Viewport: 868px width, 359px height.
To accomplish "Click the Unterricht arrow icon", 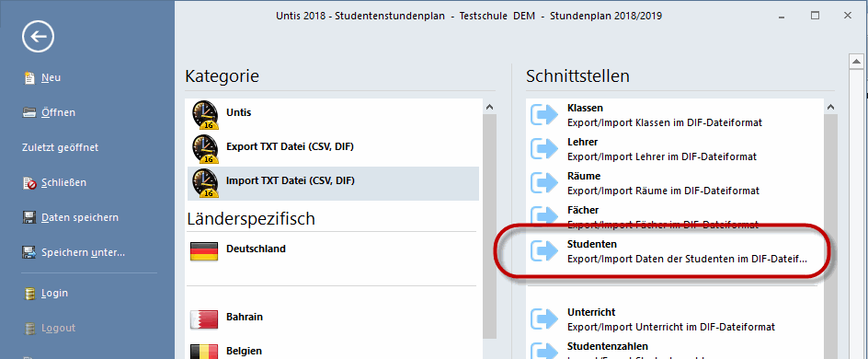I will [x=545, y=319].
